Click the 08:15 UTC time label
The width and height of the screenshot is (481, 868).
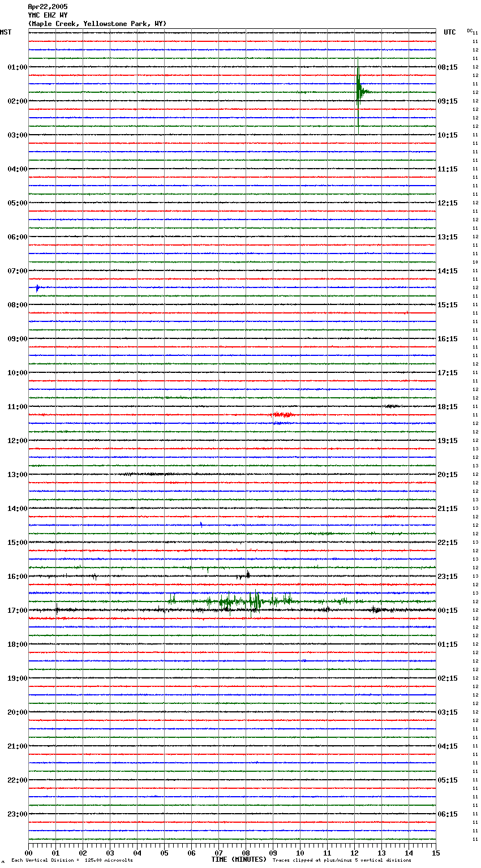click(x=448, y=67)
